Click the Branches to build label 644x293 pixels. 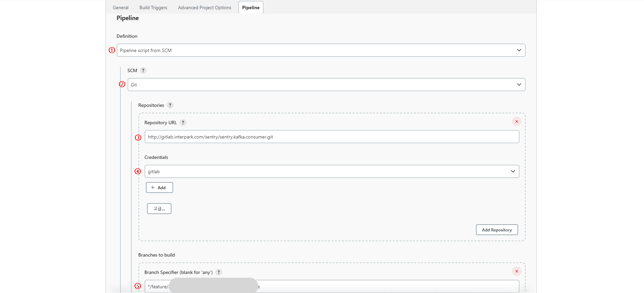pyautogui.click(x=156, y=255)
